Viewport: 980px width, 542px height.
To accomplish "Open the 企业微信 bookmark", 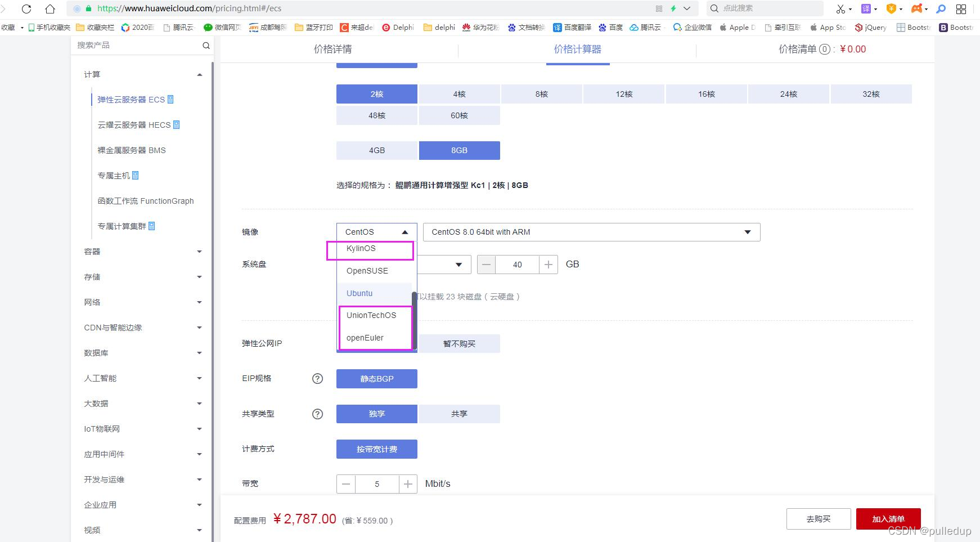I will (x=693, y=27).
